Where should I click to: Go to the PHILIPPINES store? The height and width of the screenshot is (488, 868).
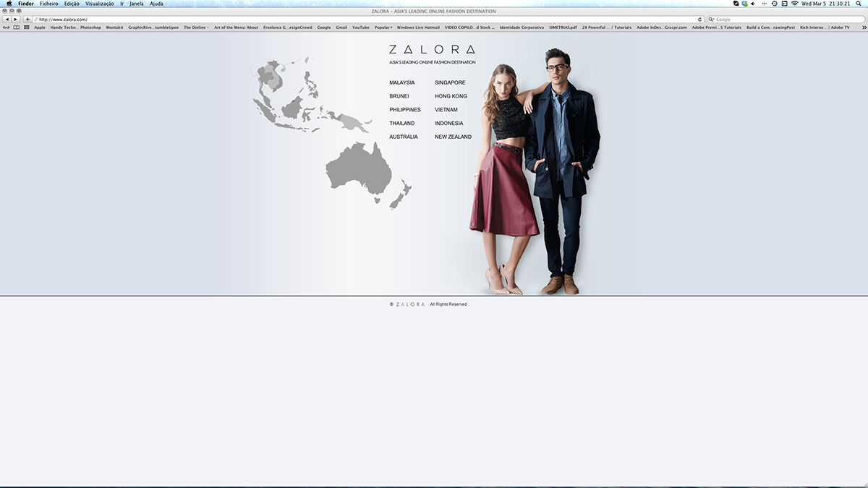click(405, 110)
